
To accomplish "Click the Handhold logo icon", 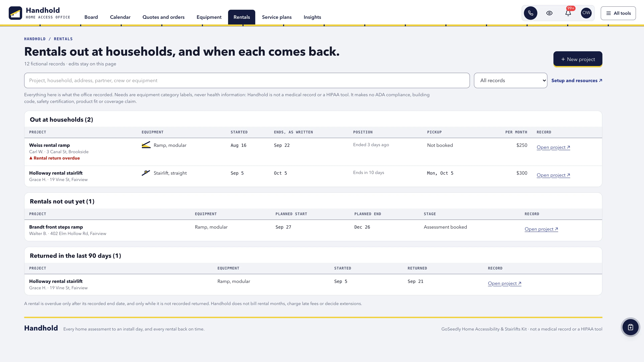I will point(15,13).
